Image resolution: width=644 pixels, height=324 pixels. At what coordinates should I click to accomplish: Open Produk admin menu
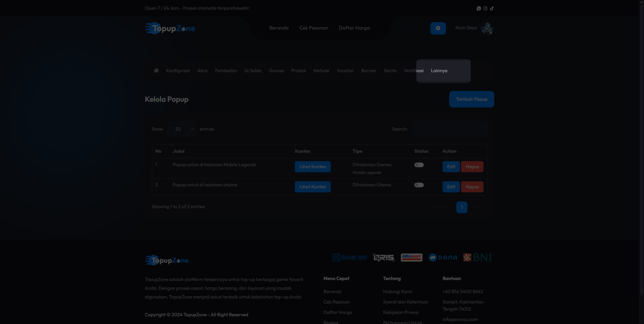click(298, 71)
